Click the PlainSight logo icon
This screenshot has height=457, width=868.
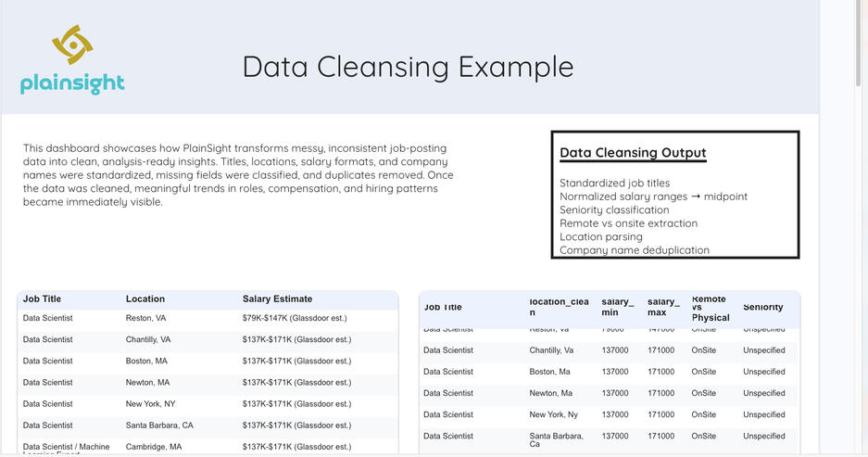(x=72, y=45)
